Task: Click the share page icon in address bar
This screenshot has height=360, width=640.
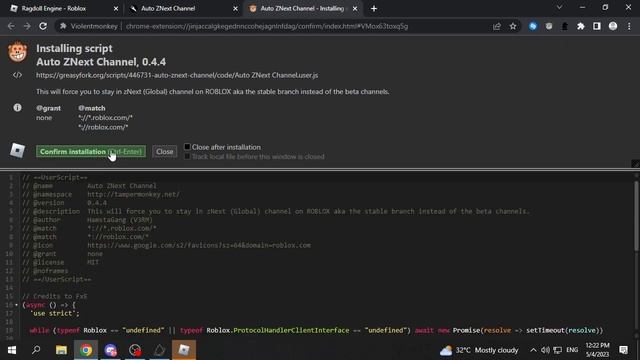Action: (x=497, y=26)
